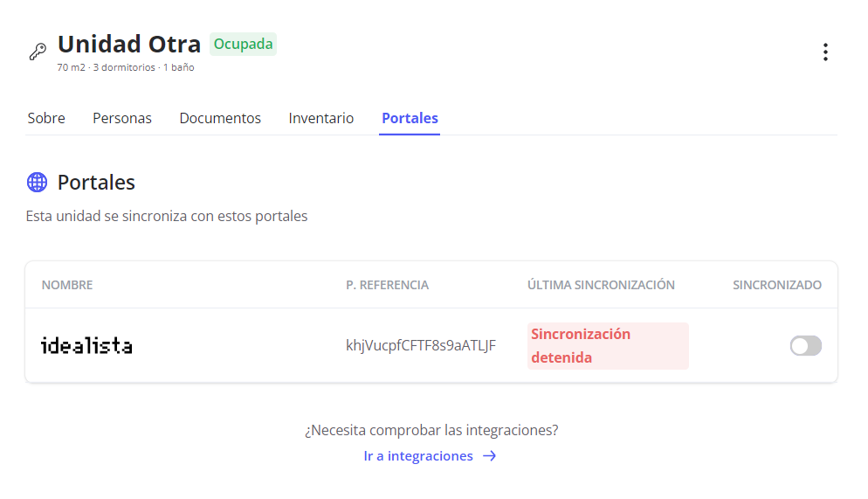The width and height of the screenshot is (868, 499).
Task: Open the three-dot options menu
Action: [x=824, y=52]
